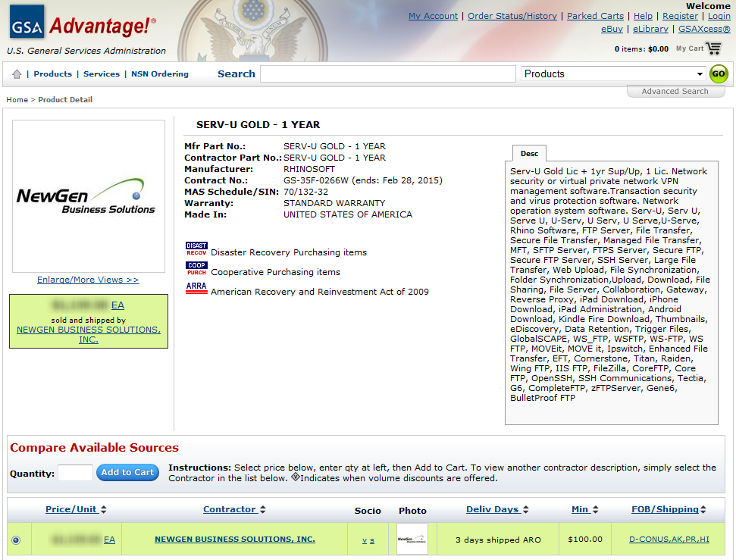736x560 pixels.
Task: Click the Deliv Days column header
Action: (x=493, y=509)
